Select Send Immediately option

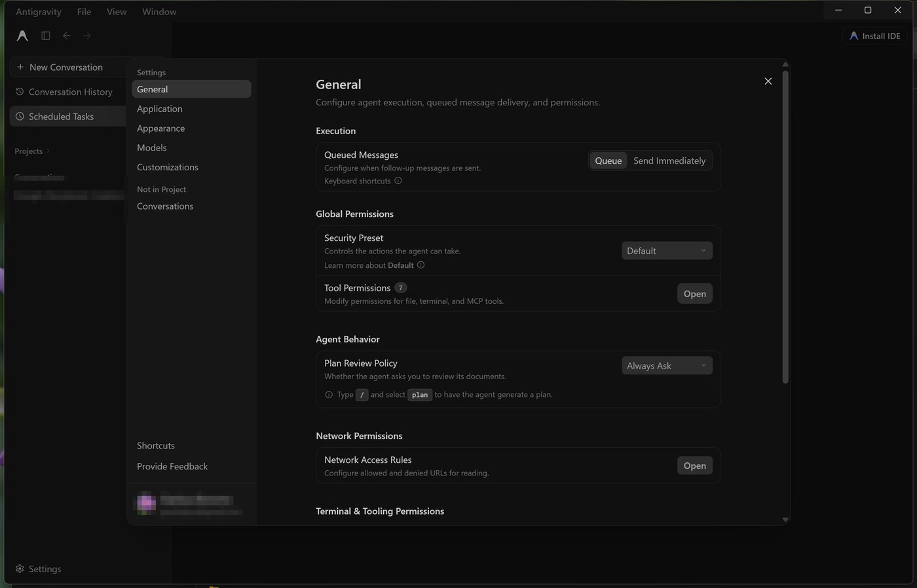click(x=669, y=160)
